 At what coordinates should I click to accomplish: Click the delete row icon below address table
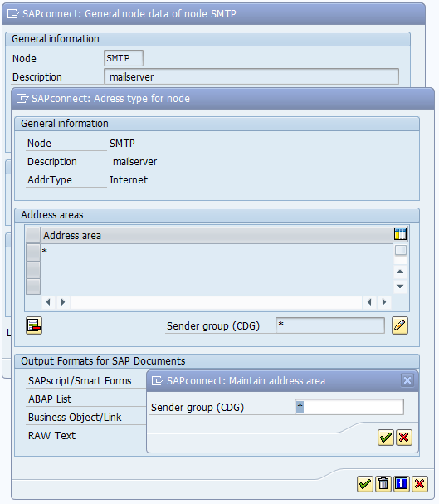pyautogui.click(x=34, y=325)
